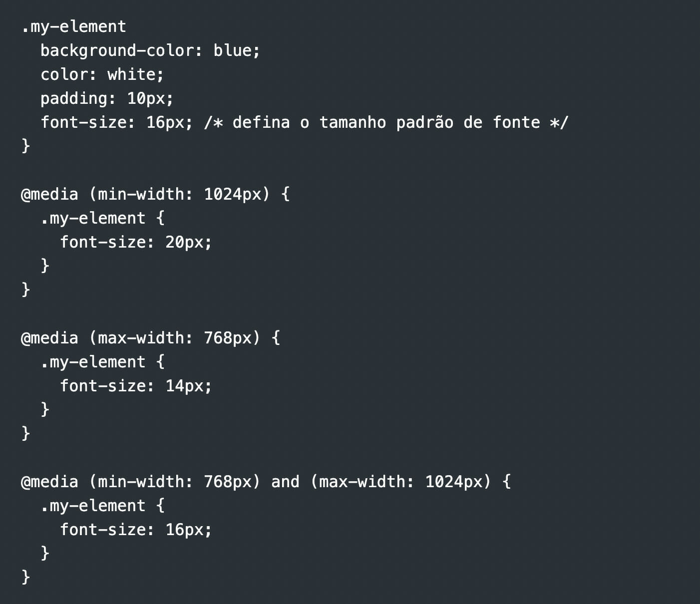Place cursor on background-color: blue line
This screenshot has width=700, height=604.
150,50
